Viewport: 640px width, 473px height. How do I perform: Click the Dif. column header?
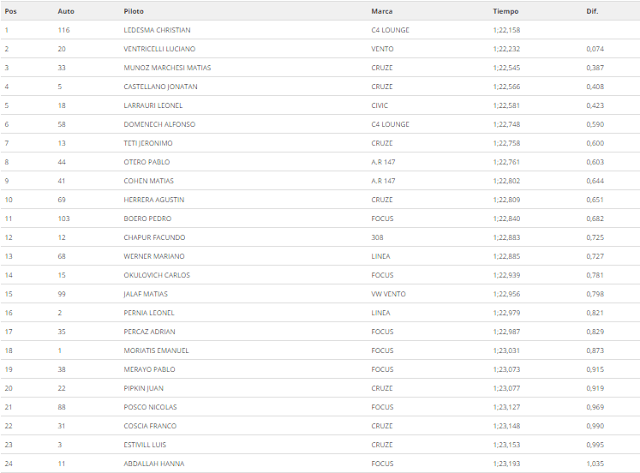[592, 11]
